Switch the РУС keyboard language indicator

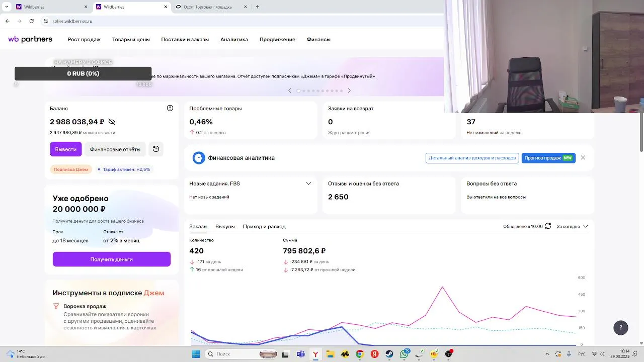coord(582,354)
